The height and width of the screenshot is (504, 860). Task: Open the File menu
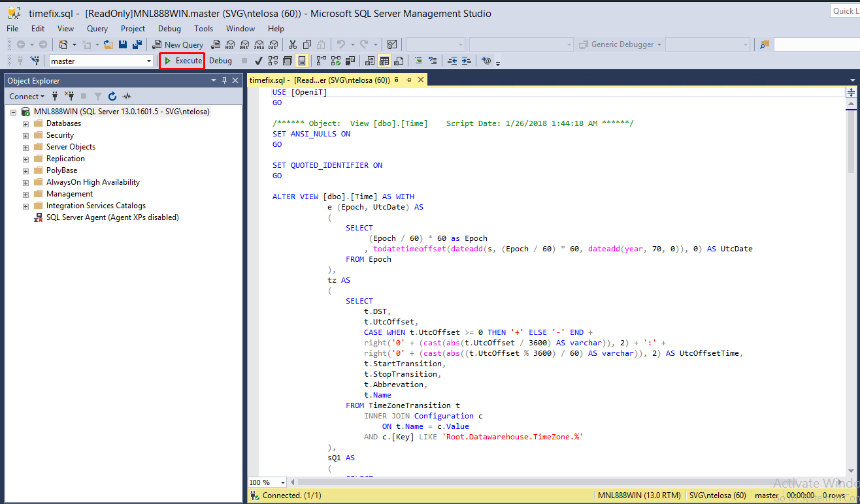pos(12,29)
